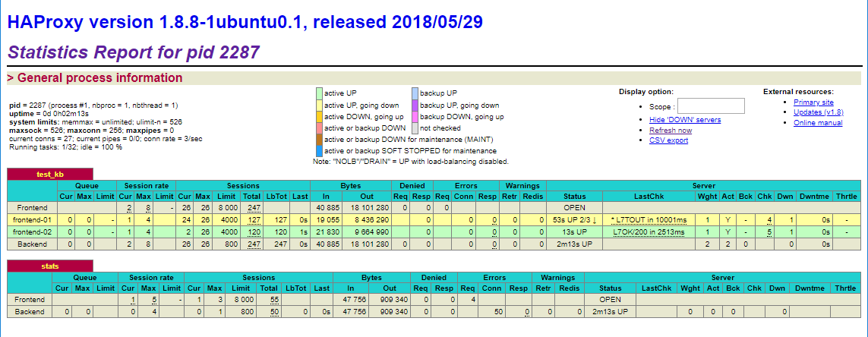Click the 'backup DOWN, going up' legend swatch
The width and height of the screenshot is (868, 337).
coord(415,117)
